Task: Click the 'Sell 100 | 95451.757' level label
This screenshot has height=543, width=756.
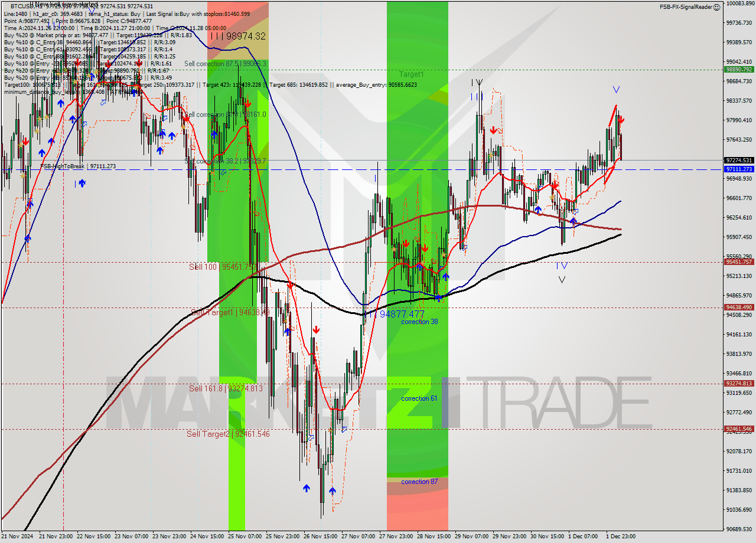Action: 223,267
